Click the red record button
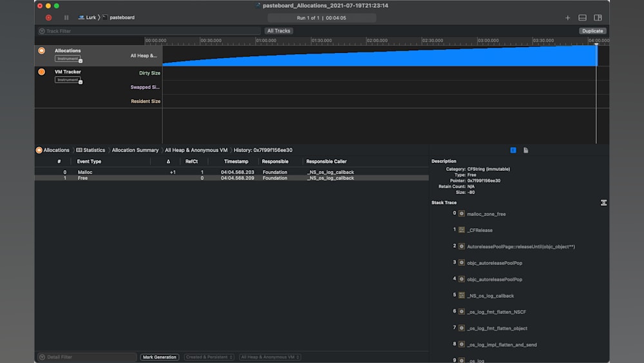Image resolution: width=644 pixels, height=363 pixels. pyautogui.click(x=48, y=17)
